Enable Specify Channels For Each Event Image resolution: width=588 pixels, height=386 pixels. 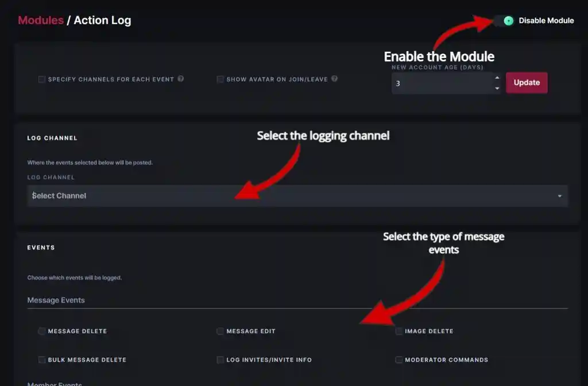coord(42,79)
